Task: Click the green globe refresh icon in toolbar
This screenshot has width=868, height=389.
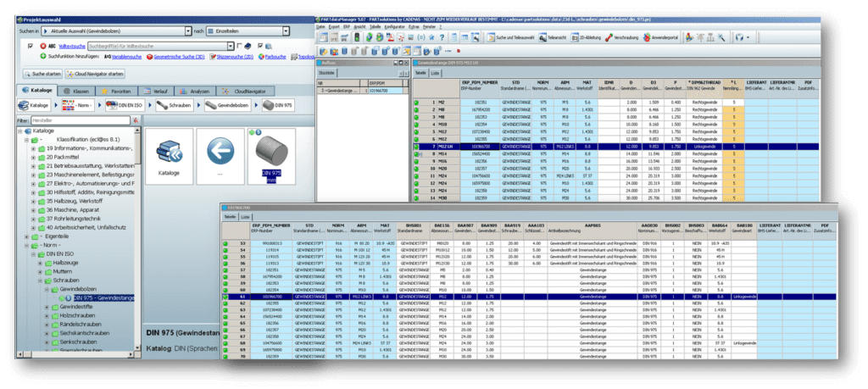Action: (x=370, y=37)
